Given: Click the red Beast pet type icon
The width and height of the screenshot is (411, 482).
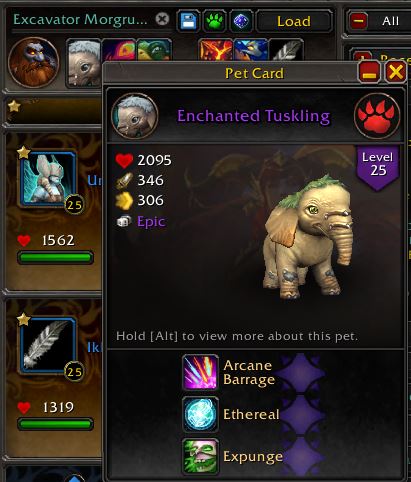Looking at the screenshot, I should click(x=377, y=116).
